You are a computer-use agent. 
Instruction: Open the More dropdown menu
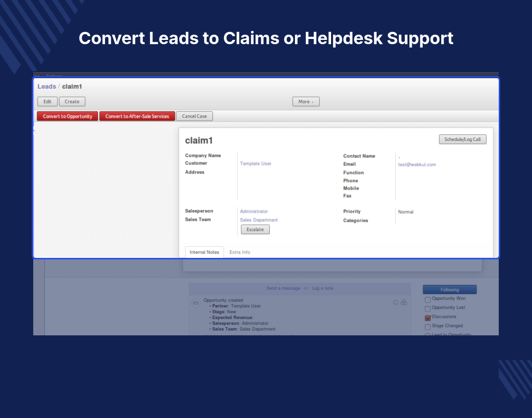click(306, 102)
